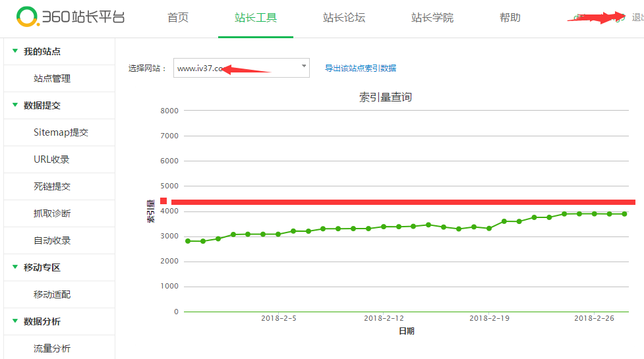Open Sitemap提交 in the sidebar
Screen dimensions: 644x359
pyautogui.click(x=61, y=132)
